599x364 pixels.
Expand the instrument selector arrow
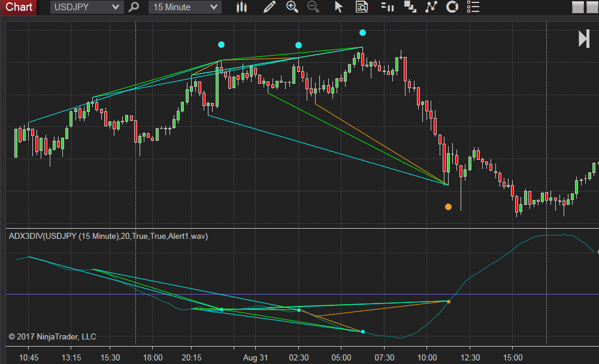point(117,7)
